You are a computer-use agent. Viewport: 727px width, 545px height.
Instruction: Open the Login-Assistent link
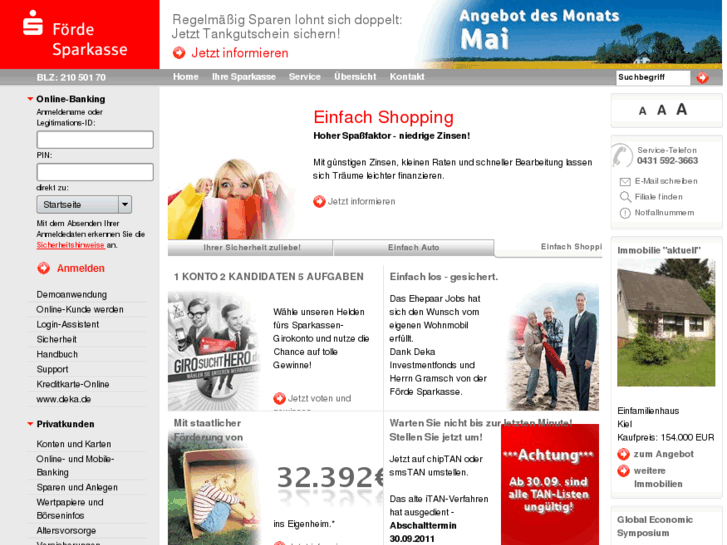pyautogui.click(x=68, y=324)
